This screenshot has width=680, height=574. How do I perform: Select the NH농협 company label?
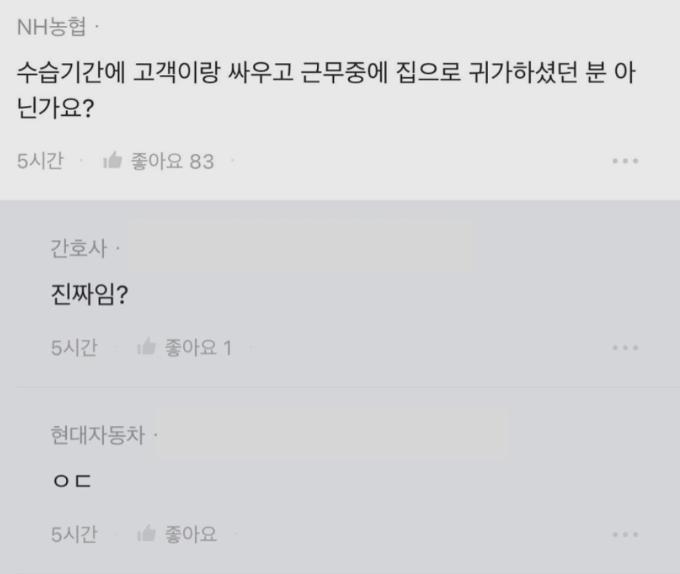52,27
